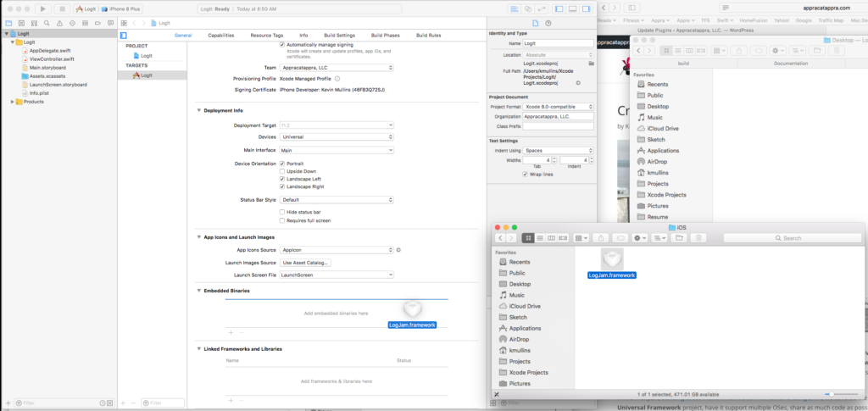Open the Build Settings tab
Viewport: 868px width, 411px height.
[339, 36]
